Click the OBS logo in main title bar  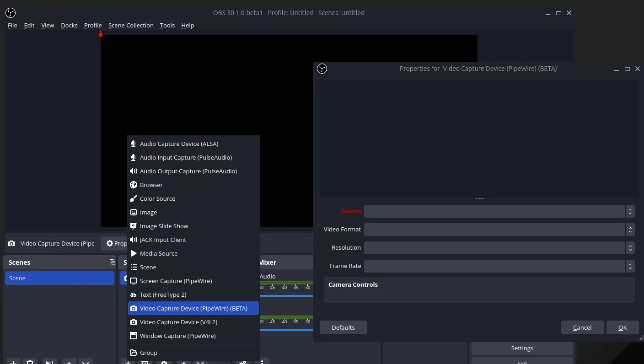(x=11, y=13)
